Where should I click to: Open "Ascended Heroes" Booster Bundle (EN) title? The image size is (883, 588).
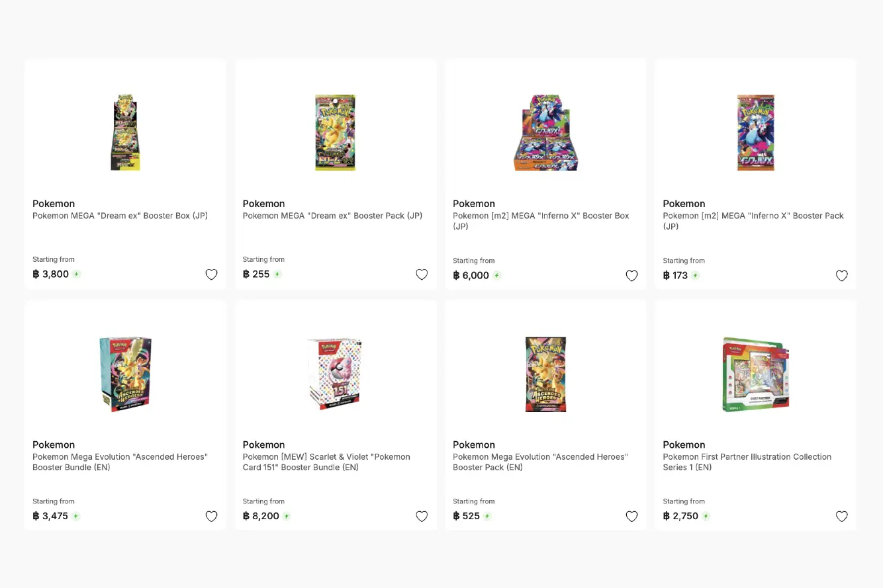click(120, 462)
